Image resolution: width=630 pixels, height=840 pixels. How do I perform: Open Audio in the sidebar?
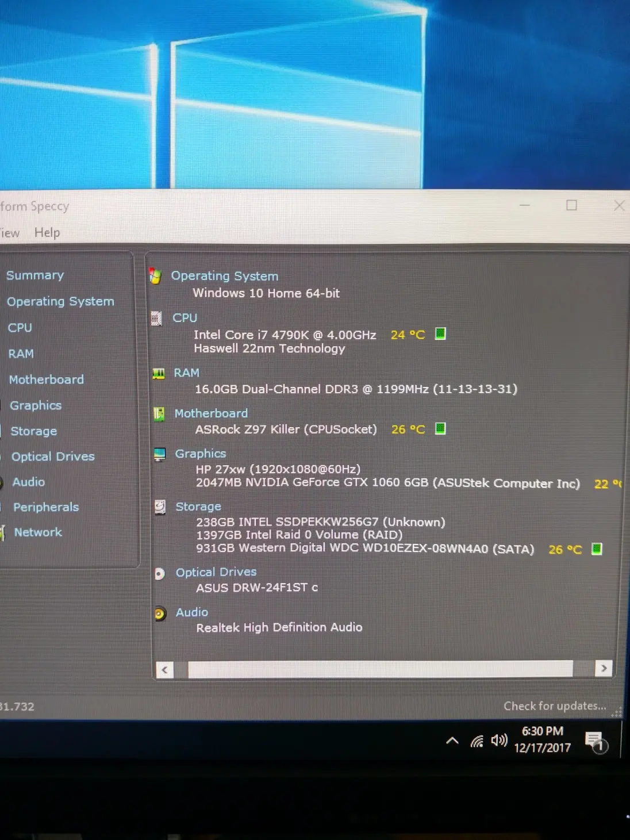point(29,482)
